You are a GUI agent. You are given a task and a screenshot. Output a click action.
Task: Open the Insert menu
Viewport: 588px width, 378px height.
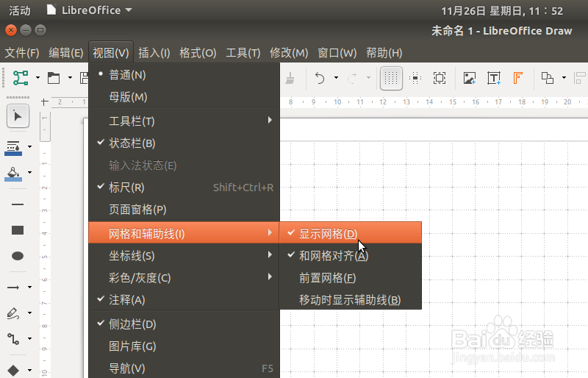tap(154, 53)
